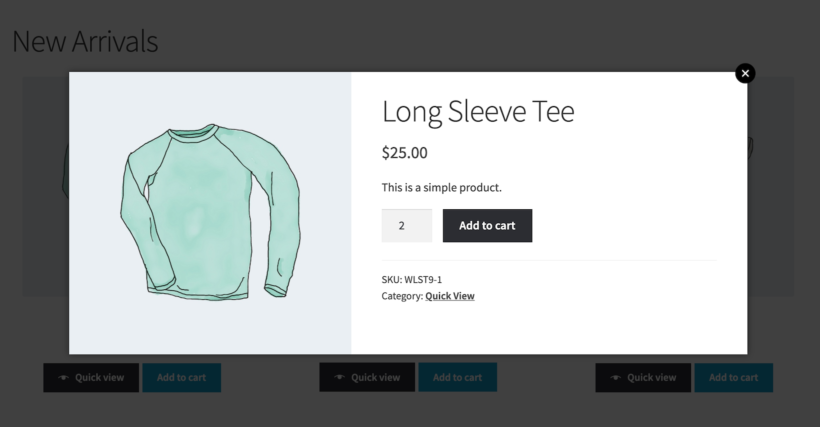820x427 pixels.
Task: Open Quick view for the left product
Action: pyautogui.click(x=91, y=378)
